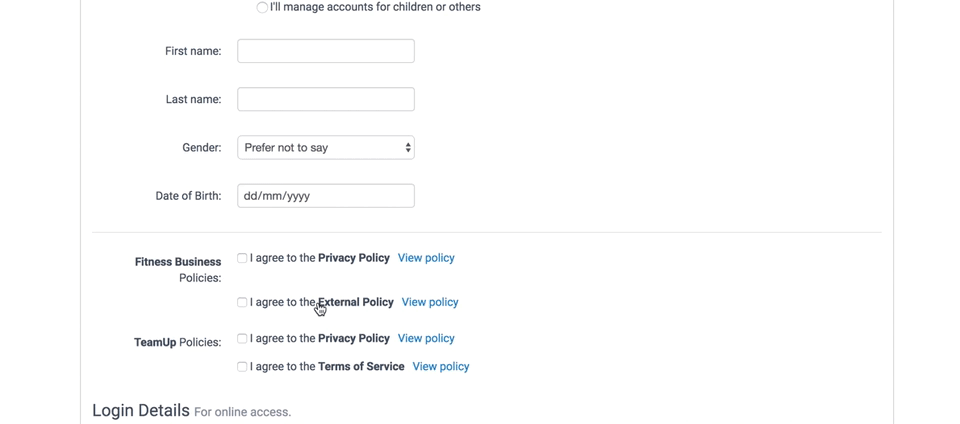
Task: Select the manage accounts for children radio button
Action: point(262,7)
